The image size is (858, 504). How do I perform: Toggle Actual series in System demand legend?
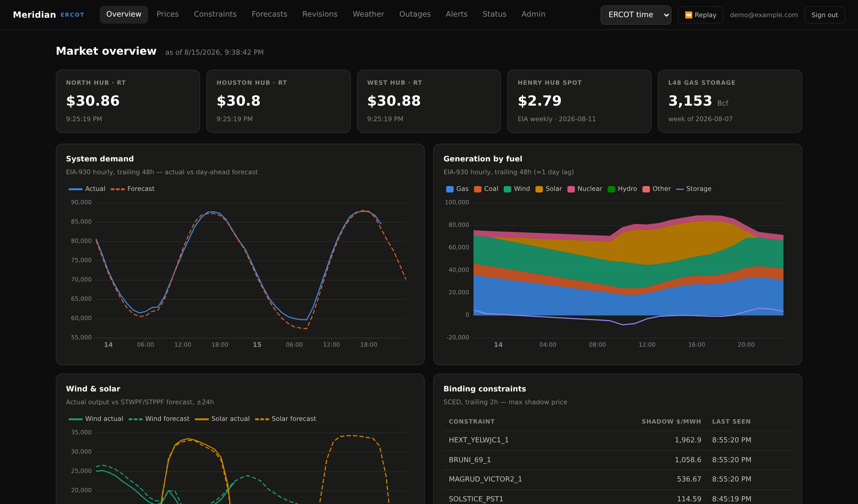point(87,189)
